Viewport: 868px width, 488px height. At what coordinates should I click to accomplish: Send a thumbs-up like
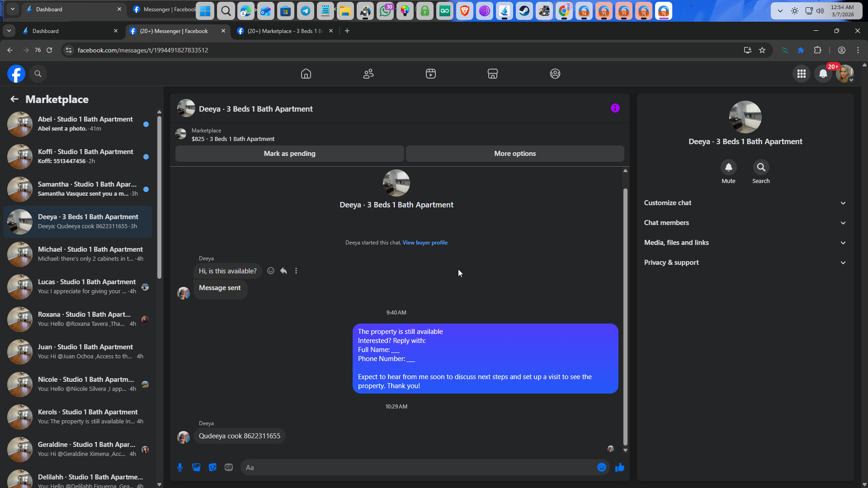pyautogui.click(x=619, y=467)
